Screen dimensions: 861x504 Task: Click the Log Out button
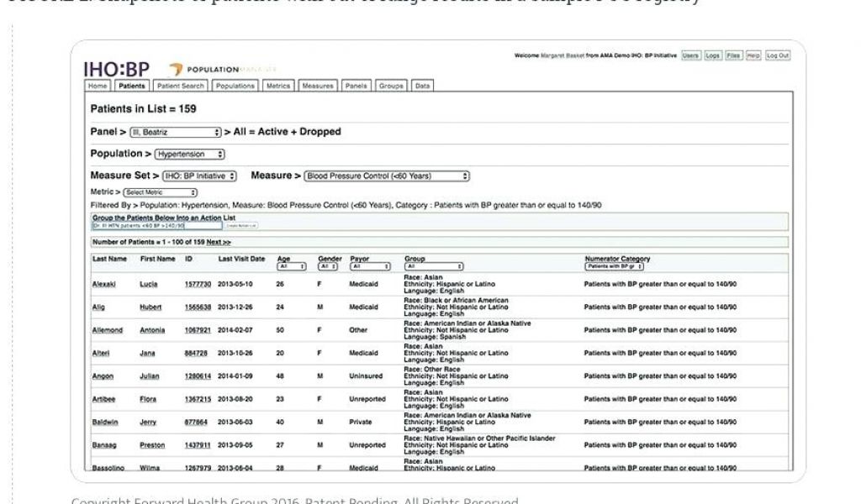pyautogui.click(x=778, y=55)
